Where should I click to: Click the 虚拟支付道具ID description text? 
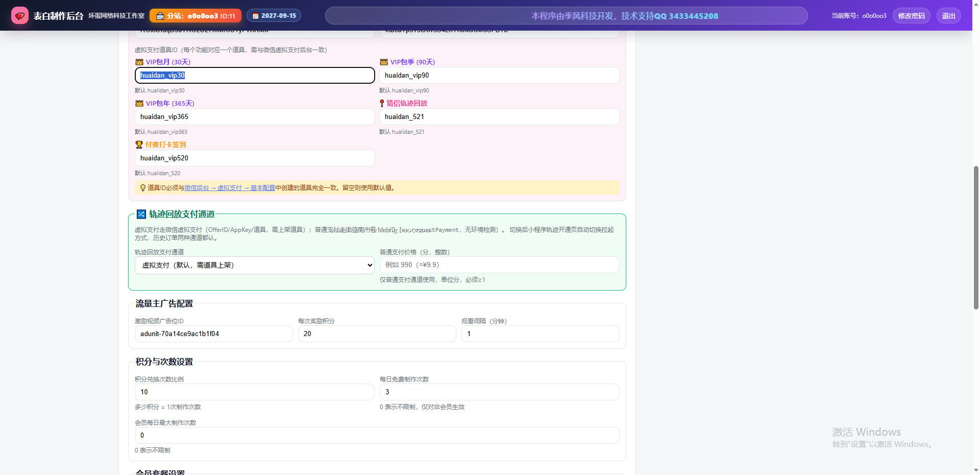click(x=231, y=50)
